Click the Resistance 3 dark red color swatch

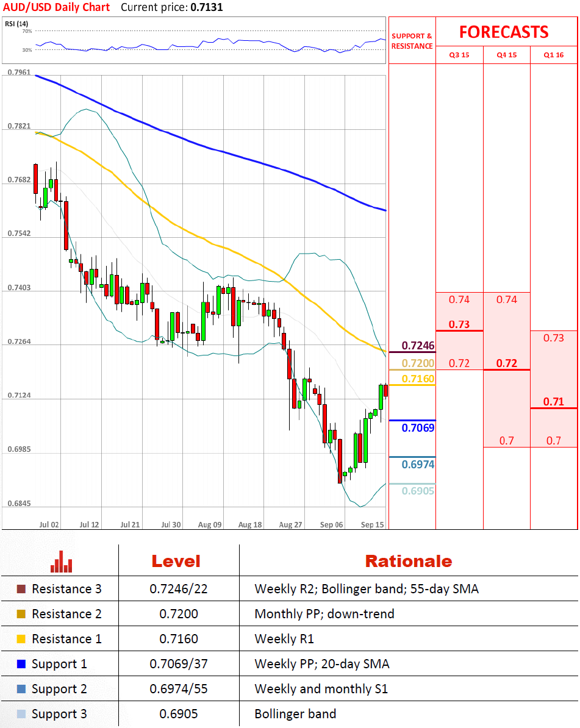tap(21, 589)
